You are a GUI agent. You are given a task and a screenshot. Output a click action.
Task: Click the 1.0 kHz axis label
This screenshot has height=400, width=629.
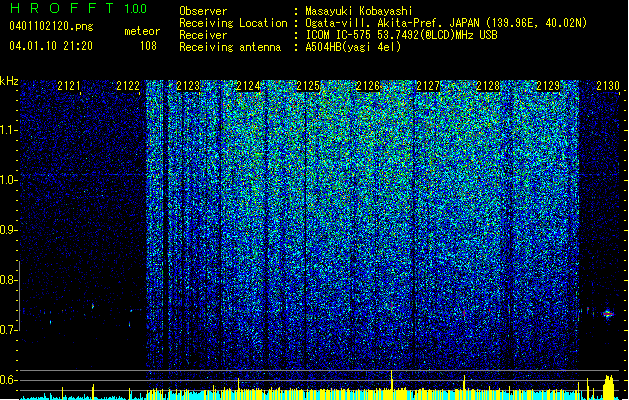coord(9,180)
